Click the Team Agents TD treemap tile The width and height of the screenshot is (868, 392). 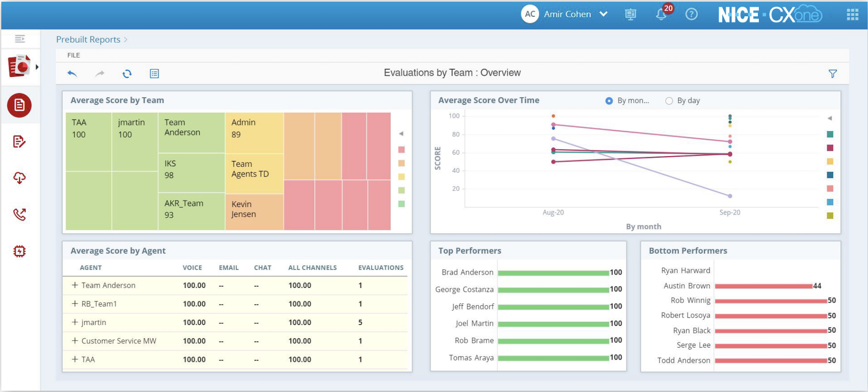(254, 174)
